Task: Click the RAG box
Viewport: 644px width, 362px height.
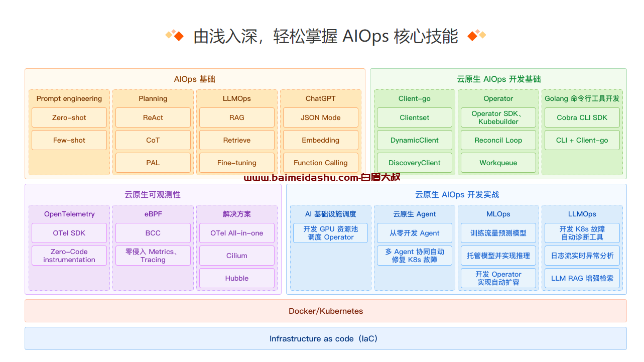Action: click(x=237, y=117)
